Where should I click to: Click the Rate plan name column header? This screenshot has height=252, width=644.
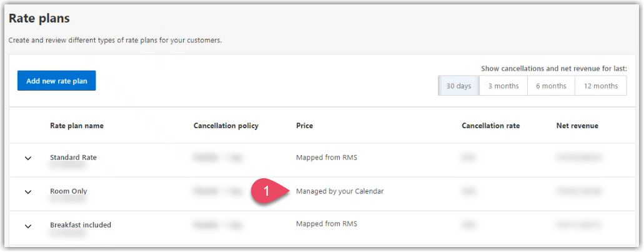click(77, 126)
